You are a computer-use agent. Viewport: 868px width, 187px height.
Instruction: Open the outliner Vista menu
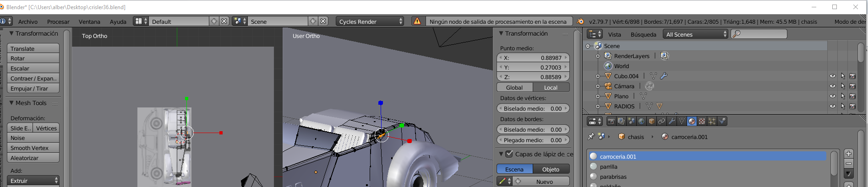(x=615, y=34)
